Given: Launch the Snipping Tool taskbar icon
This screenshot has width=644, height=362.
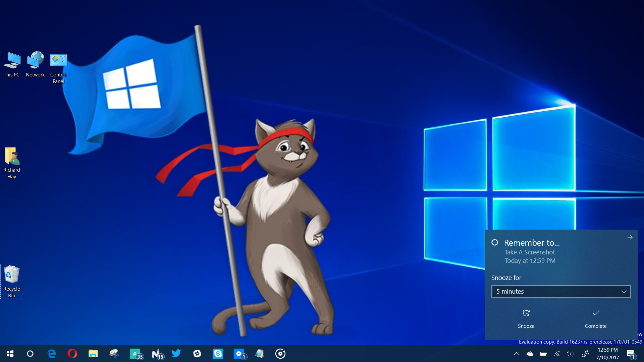Looking at the screenshot, I should (x=114, y=354).
